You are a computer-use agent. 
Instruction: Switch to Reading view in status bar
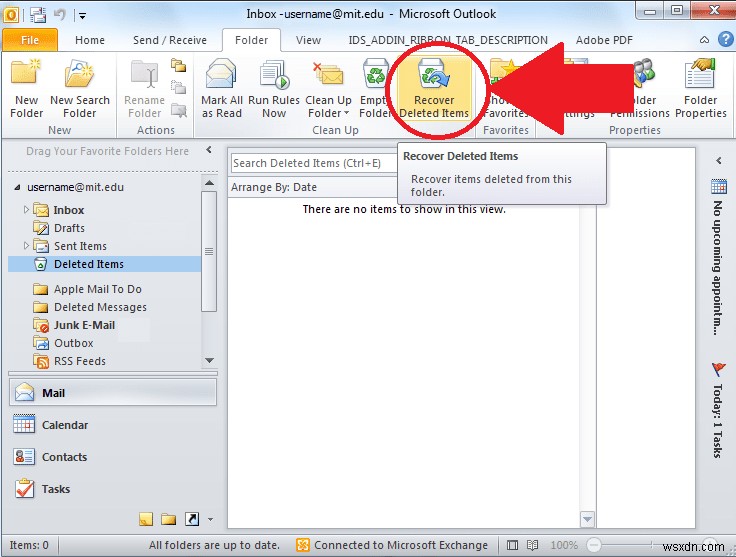[532, 545]
